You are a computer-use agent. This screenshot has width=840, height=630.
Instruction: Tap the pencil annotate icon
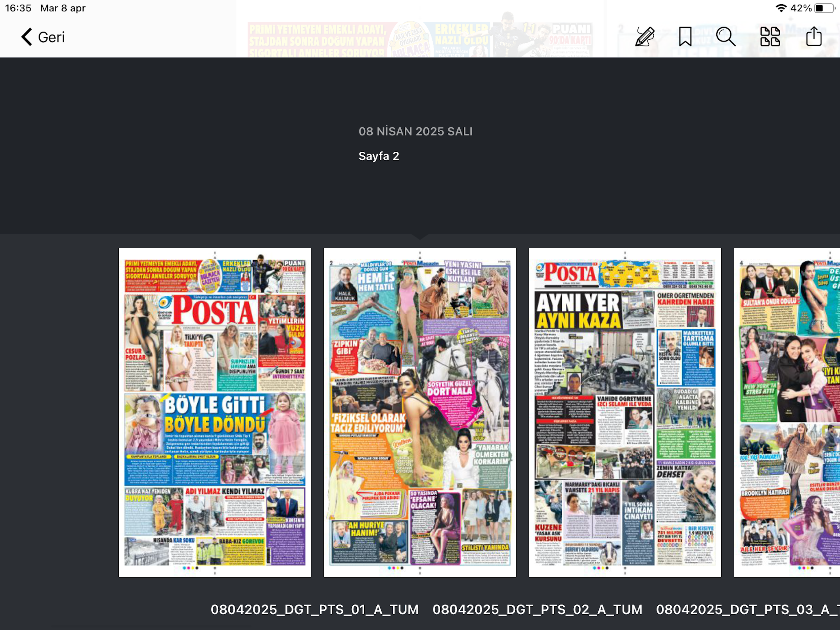[644, 37]
